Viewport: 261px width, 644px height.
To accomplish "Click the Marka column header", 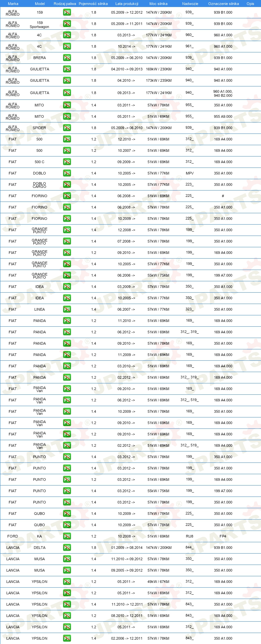I will pos(13,4).
